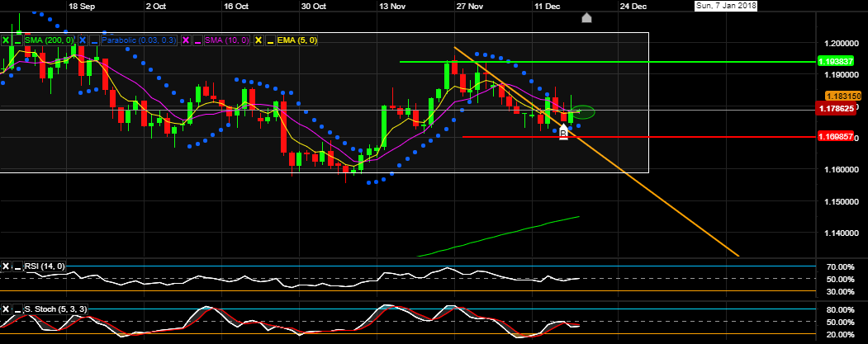868x344 pixels.
Task: Select the orange 1.183150 price tag
Action: [x=843, y=97]
